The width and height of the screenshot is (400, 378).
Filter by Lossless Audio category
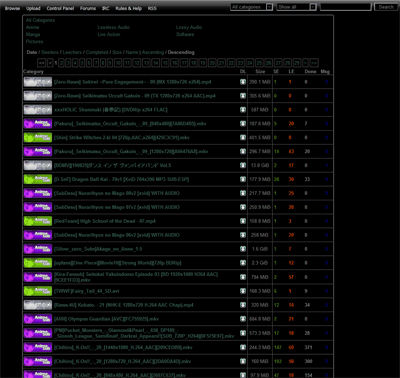tap(113, 27)
